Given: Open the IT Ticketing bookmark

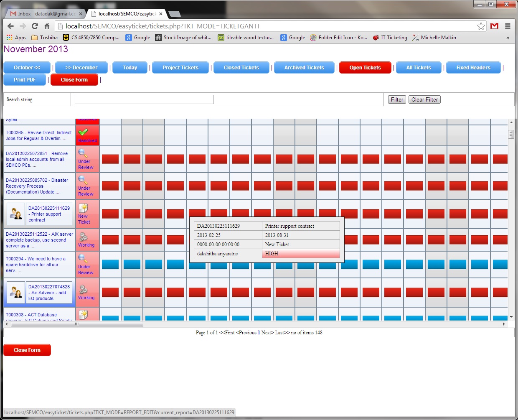Looking at the screenshot, I should [x=390, y=38].
